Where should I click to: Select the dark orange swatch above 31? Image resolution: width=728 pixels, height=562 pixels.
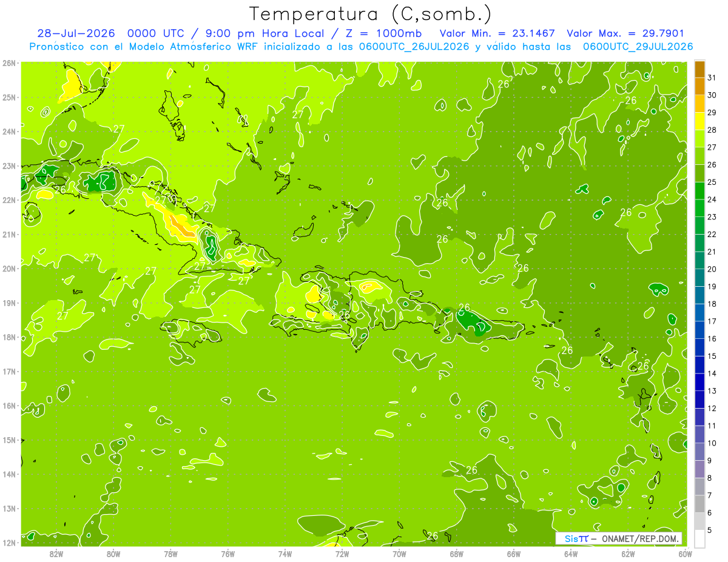point(699,69)
